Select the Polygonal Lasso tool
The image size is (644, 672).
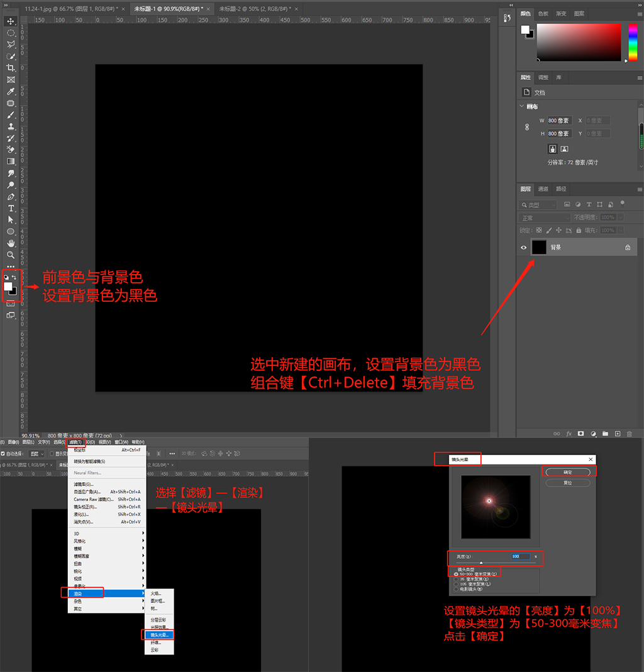[11, 45]
